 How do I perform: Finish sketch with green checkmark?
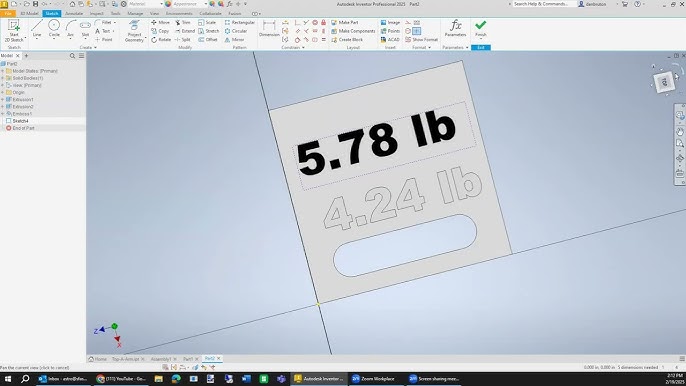tap(480, 28)
